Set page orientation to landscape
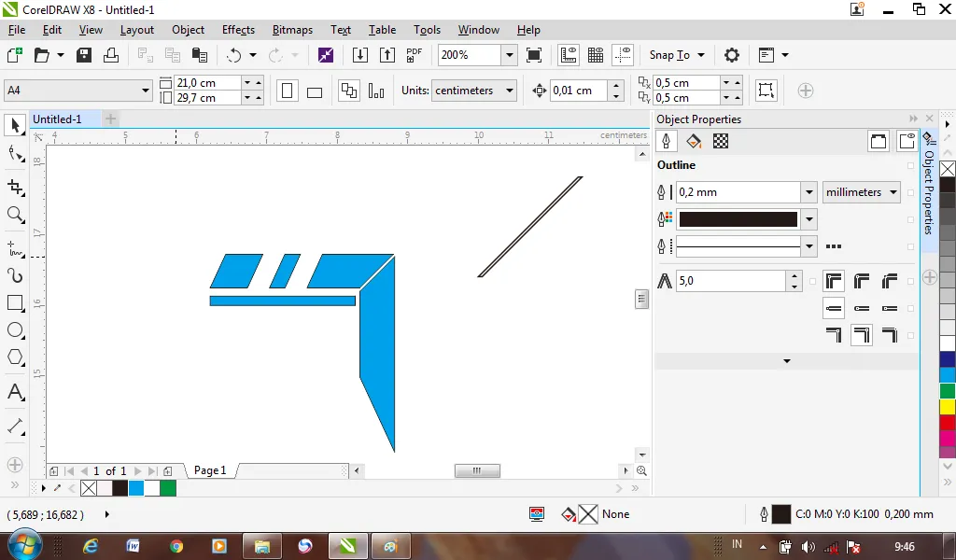 tap(315, 91)
